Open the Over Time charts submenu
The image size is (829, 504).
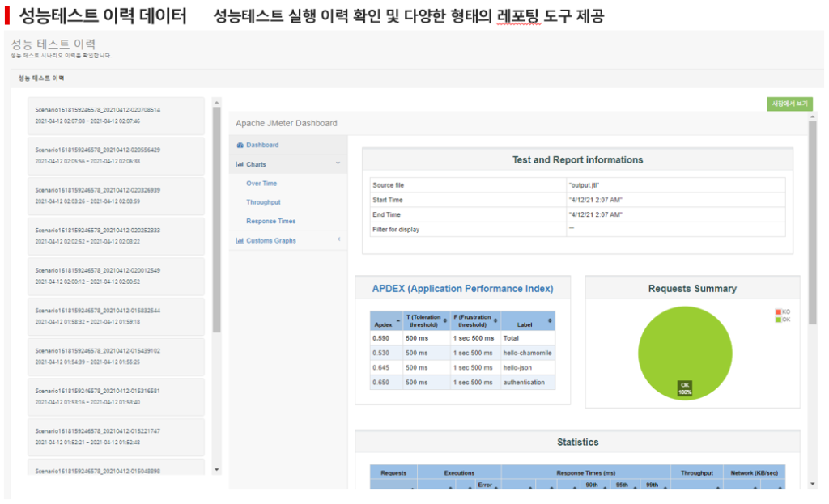point(261,184)
